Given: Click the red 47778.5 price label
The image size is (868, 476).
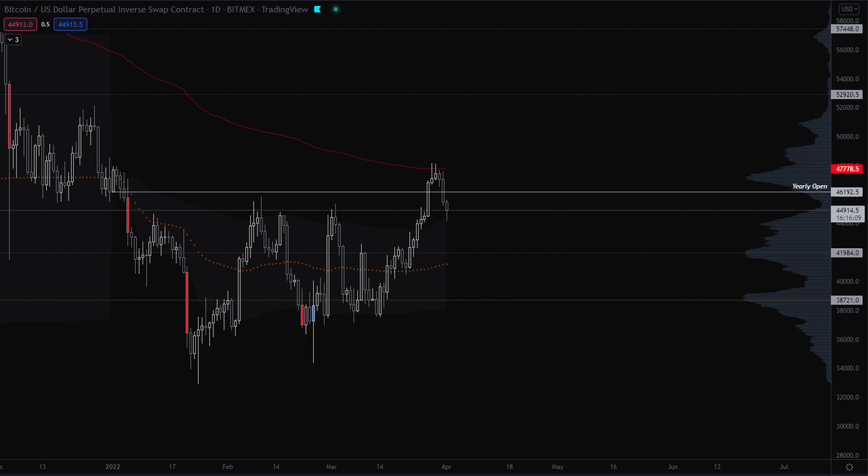Looking at the screenshot, I should (x=846, y=169).
